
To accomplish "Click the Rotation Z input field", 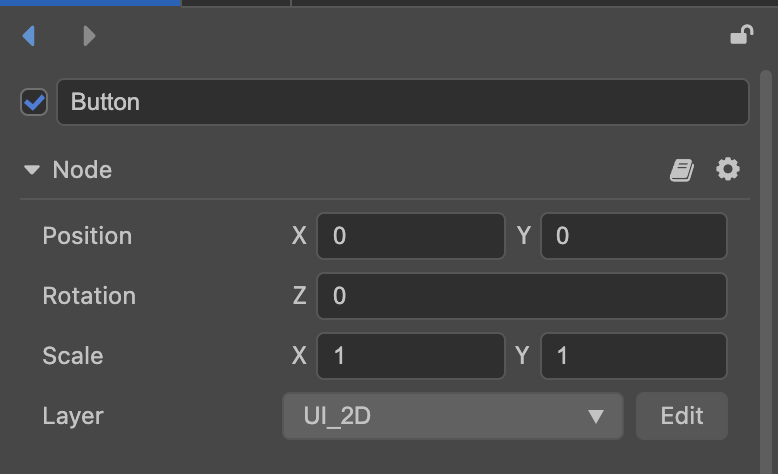I will [x=521, y=296].
